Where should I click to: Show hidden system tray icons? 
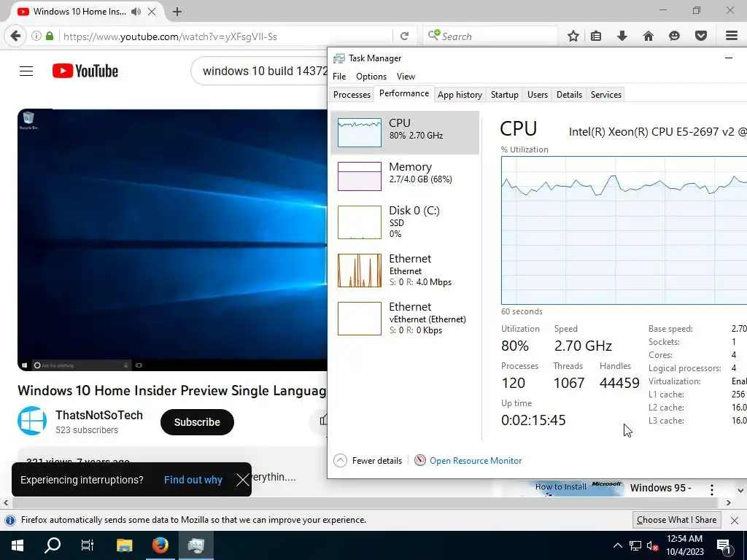click(x=617, y=545)
